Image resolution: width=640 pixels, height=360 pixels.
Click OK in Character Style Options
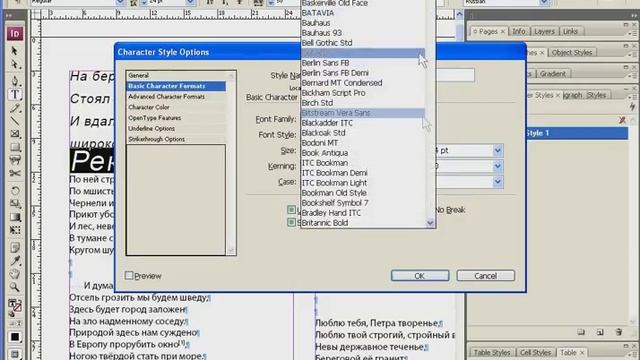point(420,276)
